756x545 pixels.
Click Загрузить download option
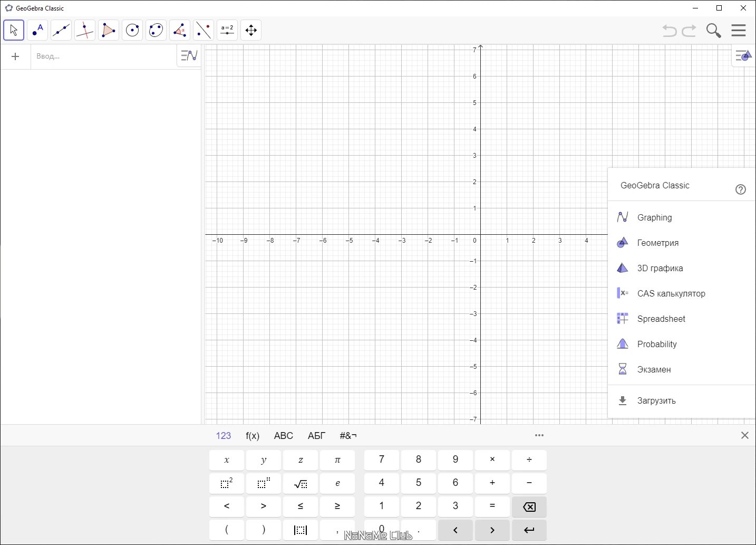click(682, 400)
